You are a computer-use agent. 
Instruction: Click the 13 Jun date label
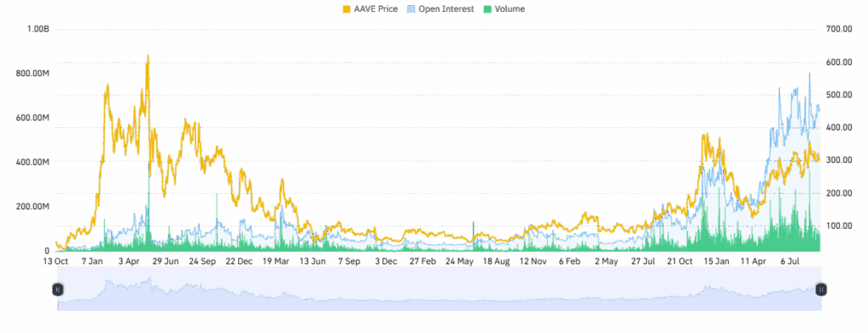tap(312, 261)
